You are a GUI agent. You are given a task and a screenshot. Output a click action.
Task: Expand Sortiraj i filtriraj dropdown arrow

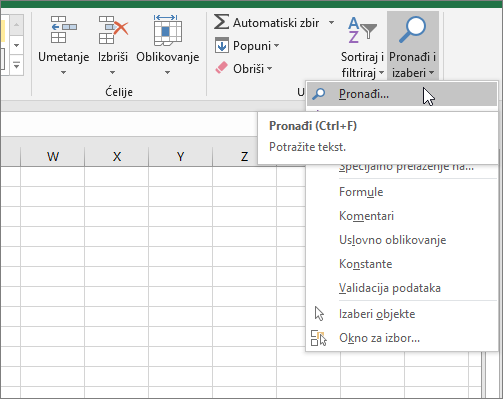click(381, 72)
